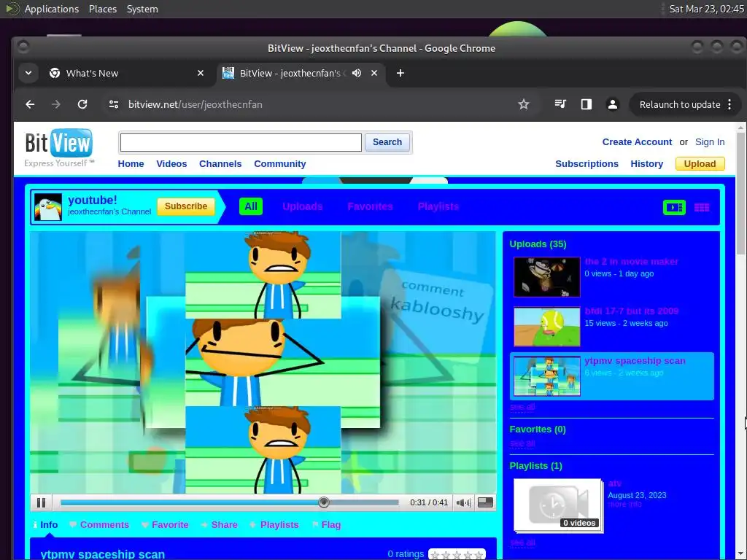
Task: Open a new browser tab
Action: (x=400, y=73)
